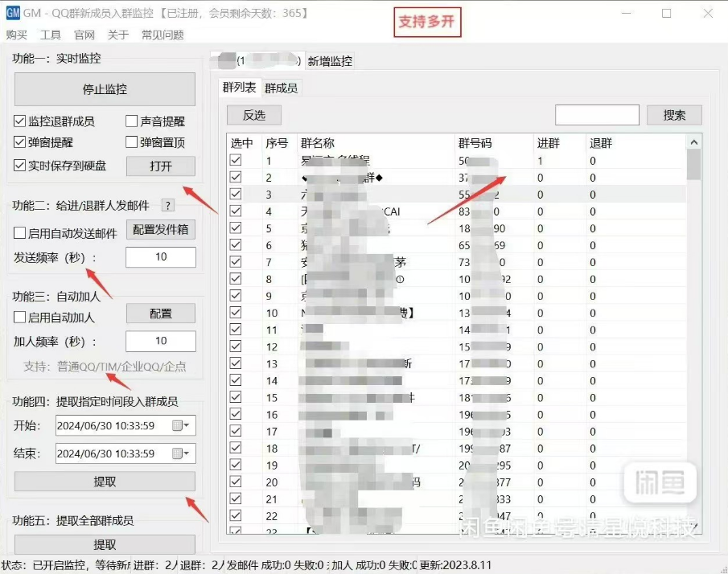Click 提取 button under 功能五
This screenshot has width=728, height=574.
pos(105,544)
